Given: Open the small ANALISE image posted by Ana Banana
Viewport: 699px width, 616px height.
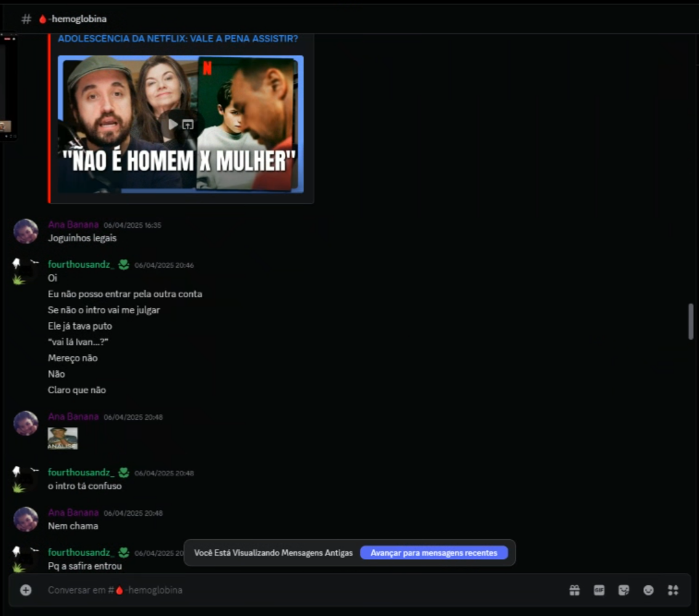Looking at the screenshot, I should pyautogui.click(x=63, y=439).
